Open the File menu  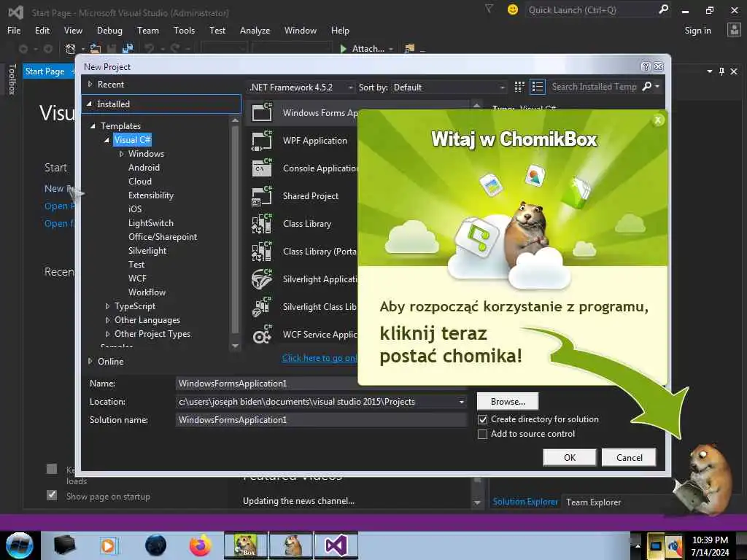pos(14,31)
